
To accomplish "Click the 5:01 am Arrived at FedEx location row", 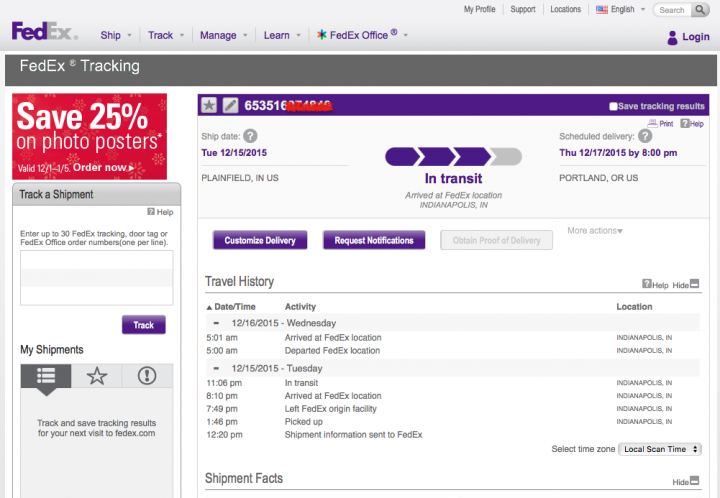I will [453, 338].
